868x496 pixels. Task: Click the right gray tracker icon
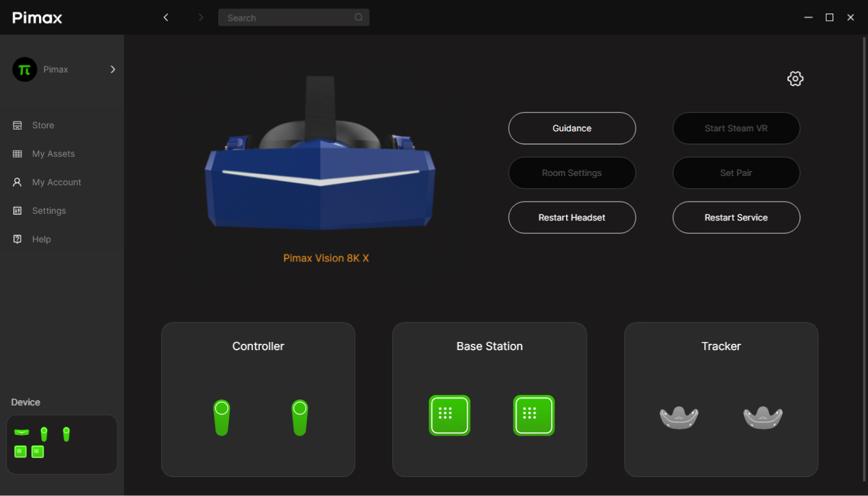(x=763, y=418)
